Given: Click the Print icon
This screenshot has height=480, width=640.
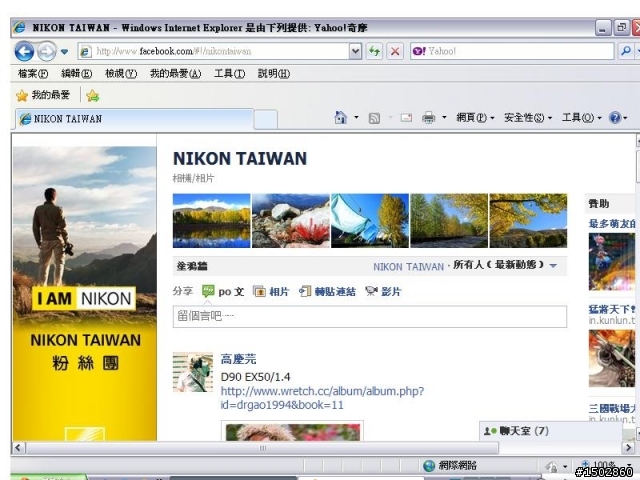Looking at the screenshot, I should [x=429, y=118].
